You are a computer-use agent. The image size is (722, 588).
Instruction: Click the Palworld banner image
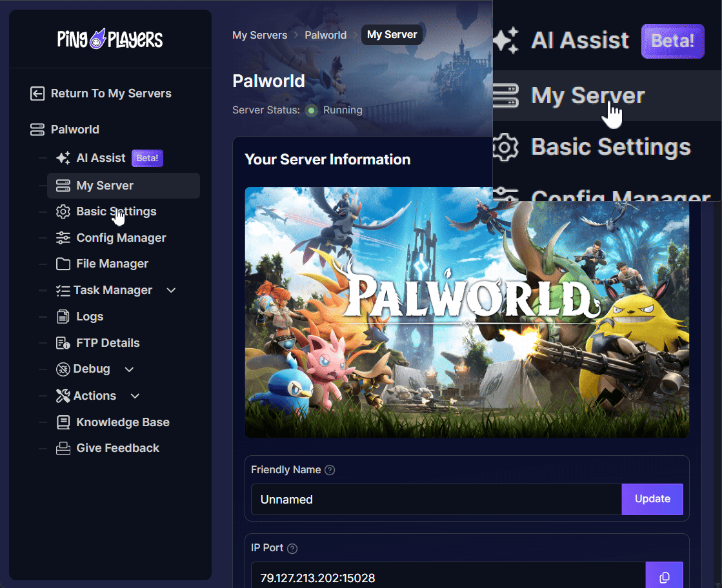467,312
